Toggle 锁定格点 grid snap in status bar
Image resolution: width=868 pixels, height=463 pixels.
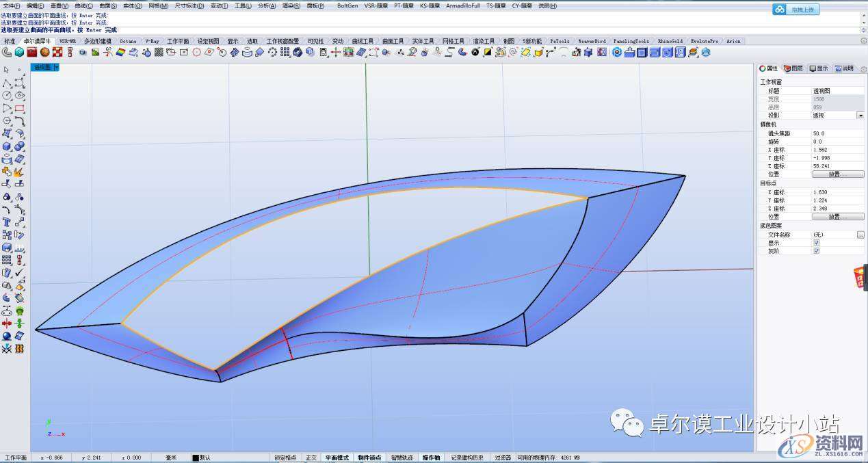click(285, 458)
